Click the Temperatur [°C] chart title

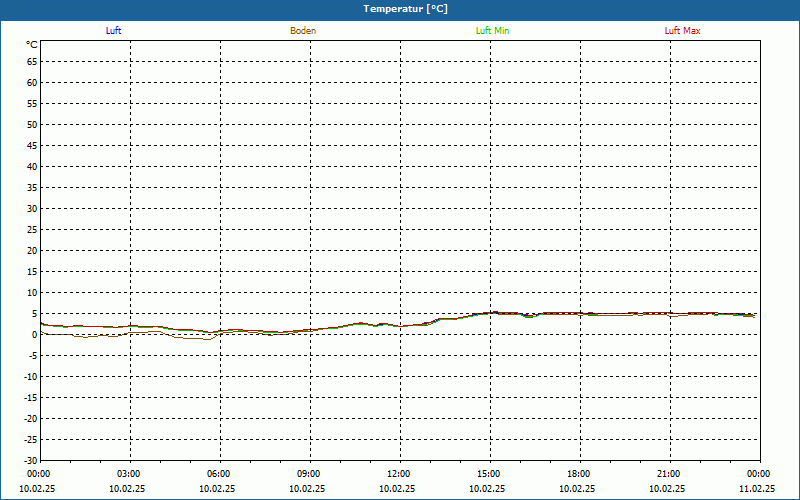click(x=406, y=9)
